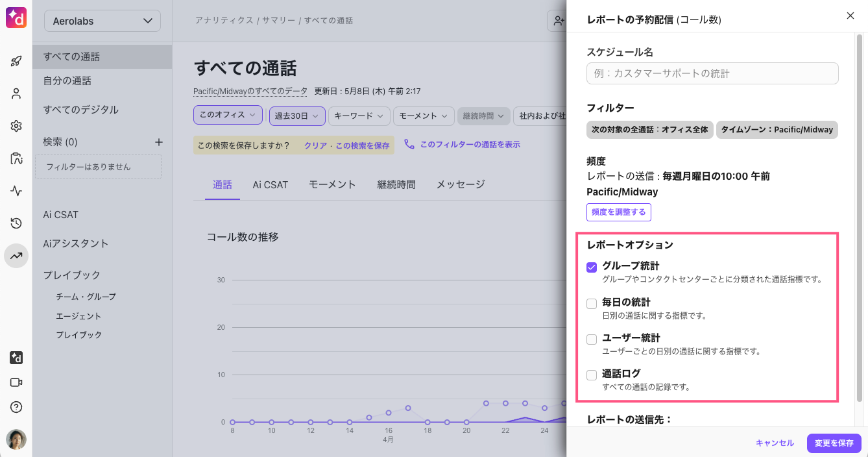Click the add user icon in header
The image size is (868, 457).
tap(558, 21)
